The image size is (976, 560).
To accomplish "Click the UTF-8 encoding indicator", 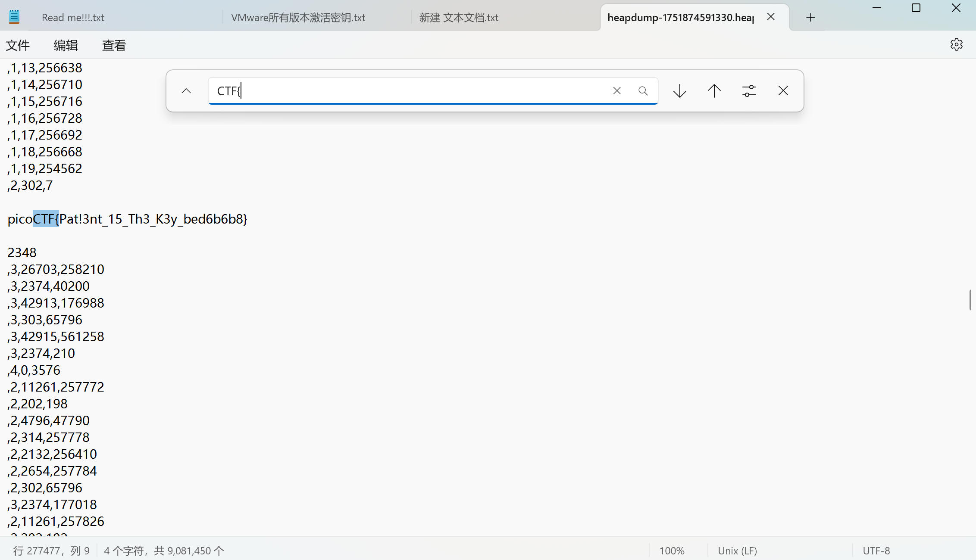I will tap(876, 551).
